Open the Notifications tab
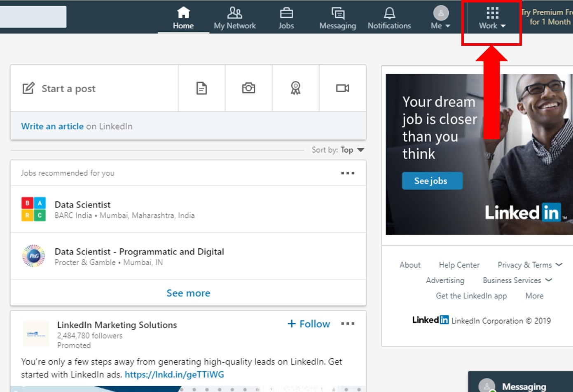Screen dimensions: 573x392 coord(389,18)
